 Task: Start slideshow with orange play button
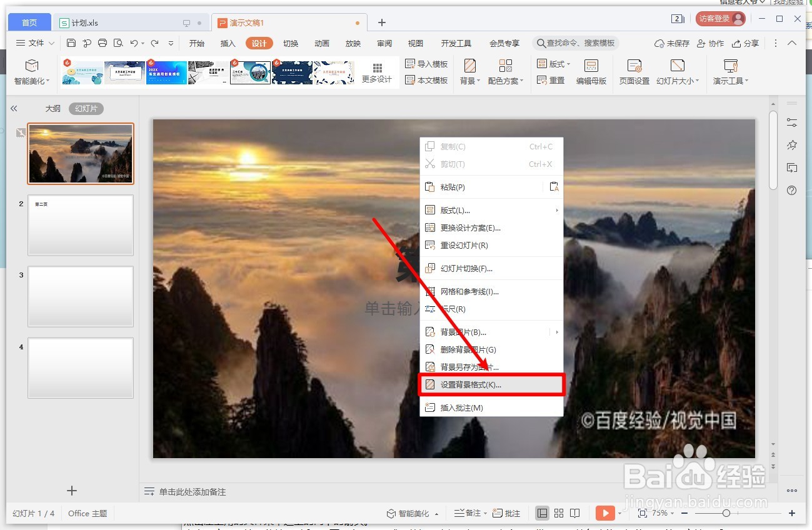point(605,513)
